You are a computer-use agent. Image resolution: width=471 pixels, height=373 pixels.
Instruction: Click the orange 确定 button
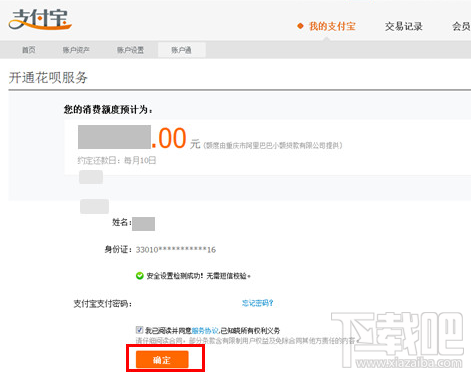tap(162, 360)
